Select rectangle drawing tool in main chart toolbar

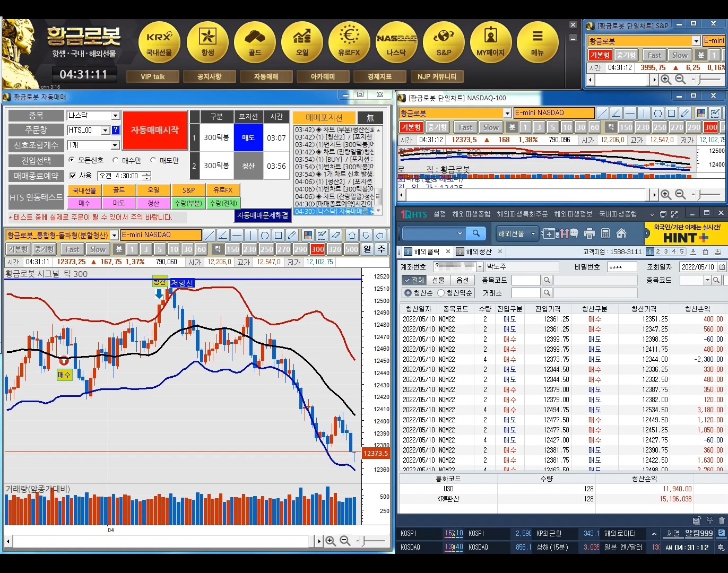coord(279,235)
